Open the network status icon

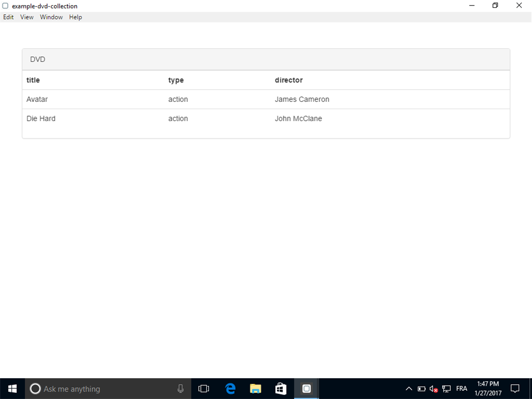pyautogui.click(x=446, y=388)
